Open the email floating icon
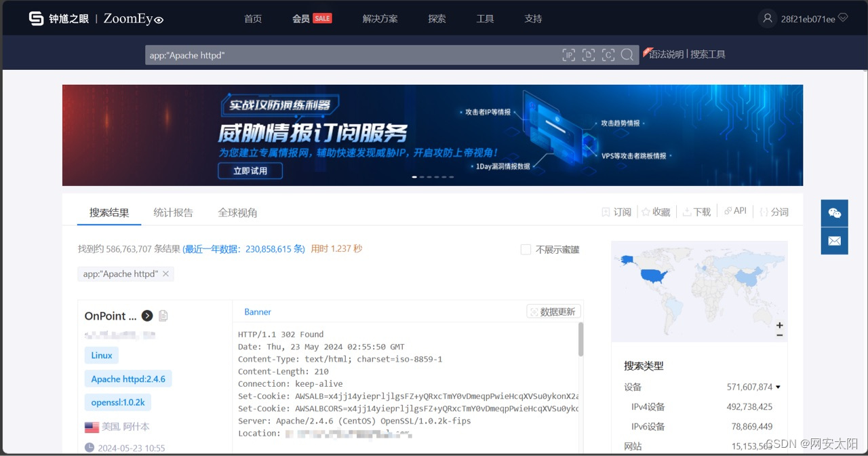This screenshot has width=868, height=456. [835, 241]
